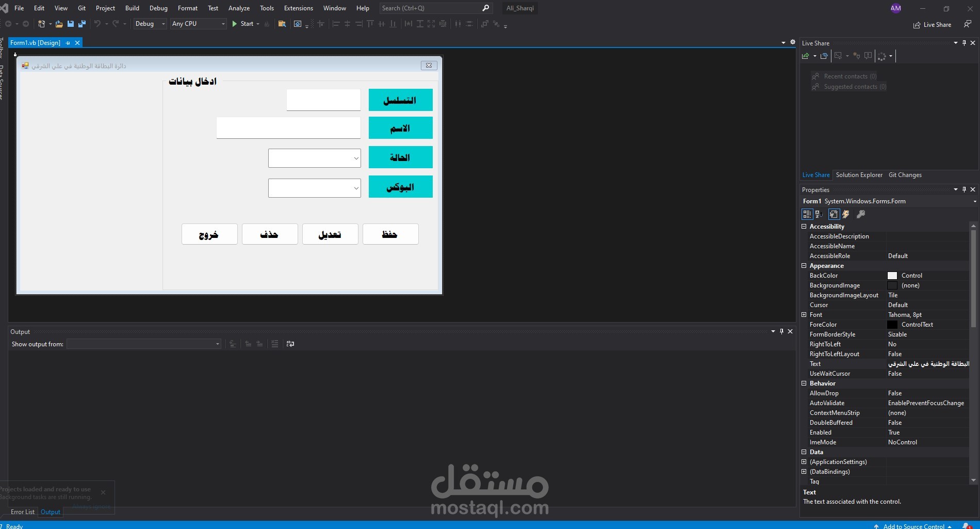
Task: Click the Join session link icon
Action: coord(824,56)
